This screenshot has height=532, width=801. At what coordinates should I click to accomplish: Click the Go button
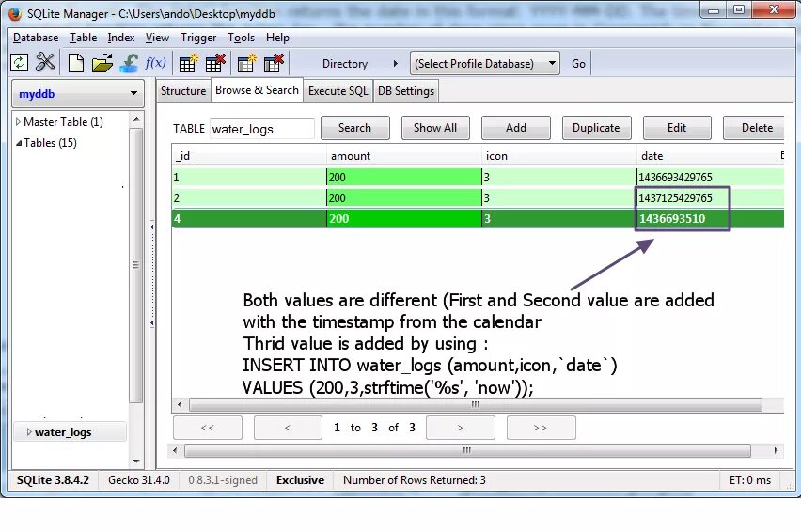578,63
